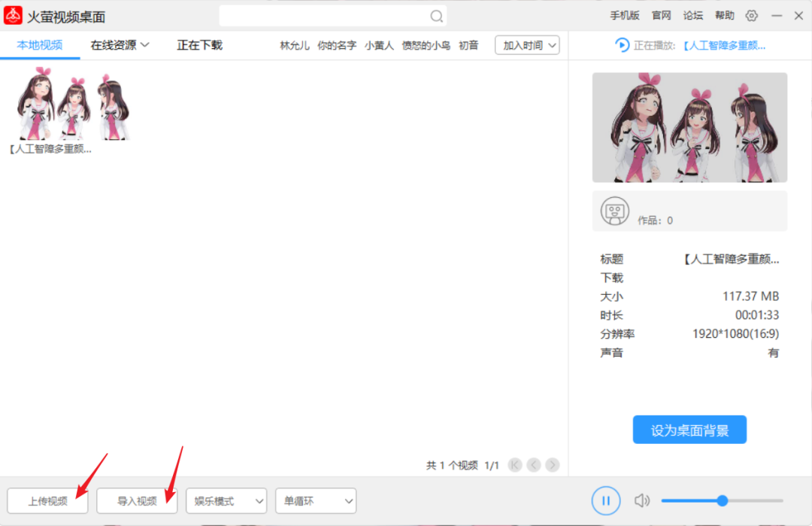Click the 正在播放 play indicator icon
The height and width of the screenshot is (526, 812).
(x=622, y=45)
